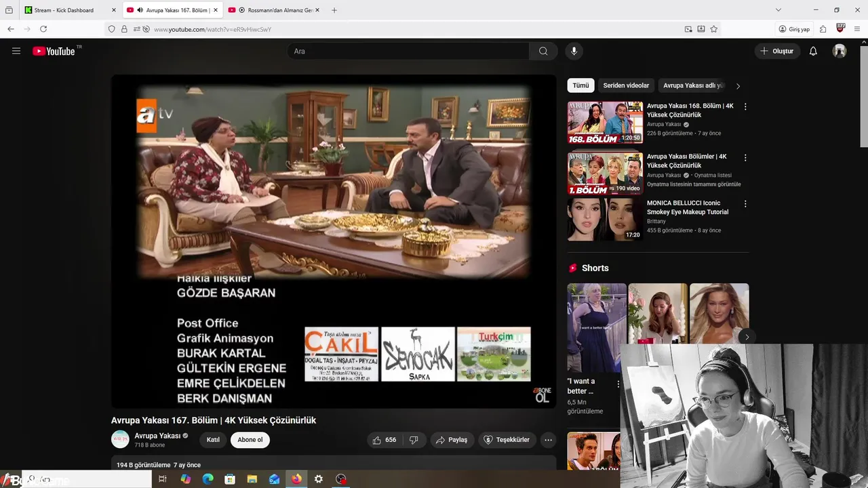Open File Explorer from taskbar
This screenshot has width=868, height=488.
coord(252,479)
